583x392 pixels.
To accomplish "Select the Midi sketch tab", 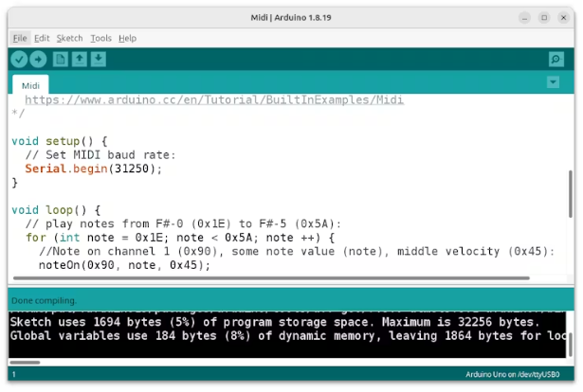I will [x=31, y=84].
